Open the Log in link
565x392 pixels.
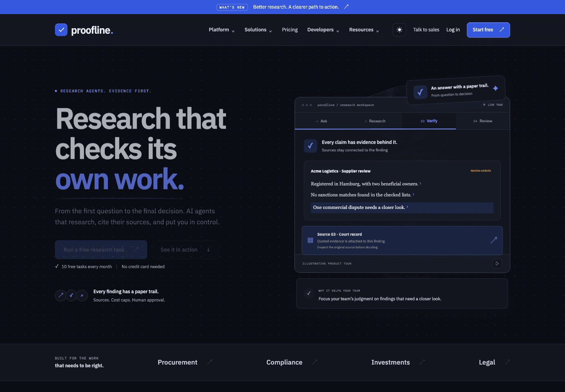(453, 30)
